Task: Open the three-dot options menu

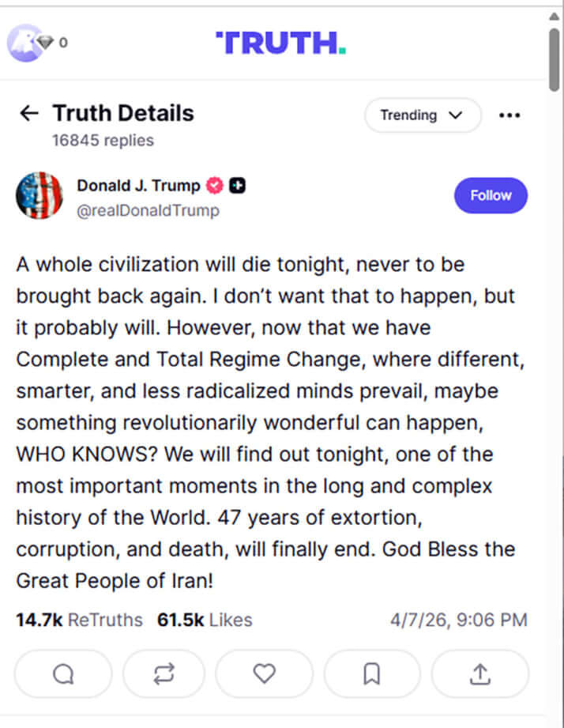Action: tap(509, 116)
